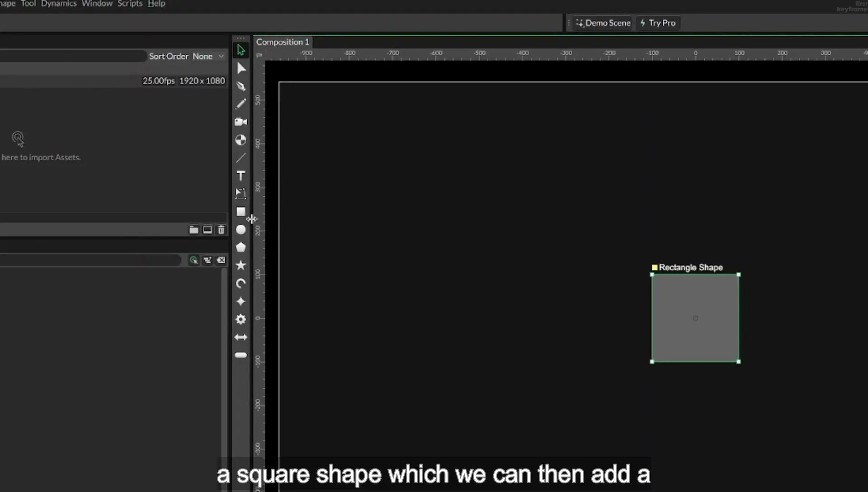Select the Rectangle shape tool
Screen dimensions: 868x492
click(241, 212)
